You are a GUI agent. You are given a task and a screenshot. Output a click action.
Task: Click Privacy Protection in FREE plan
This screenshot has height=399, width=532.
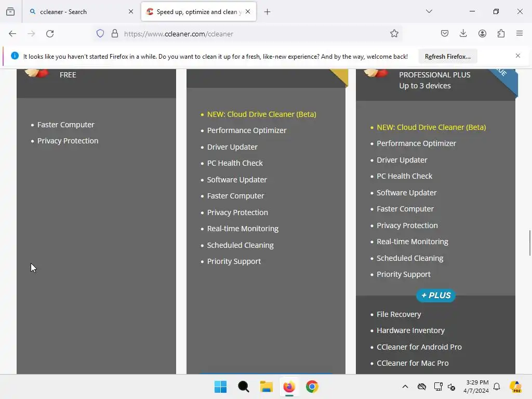pyautogui.click(x=68, y=141)
